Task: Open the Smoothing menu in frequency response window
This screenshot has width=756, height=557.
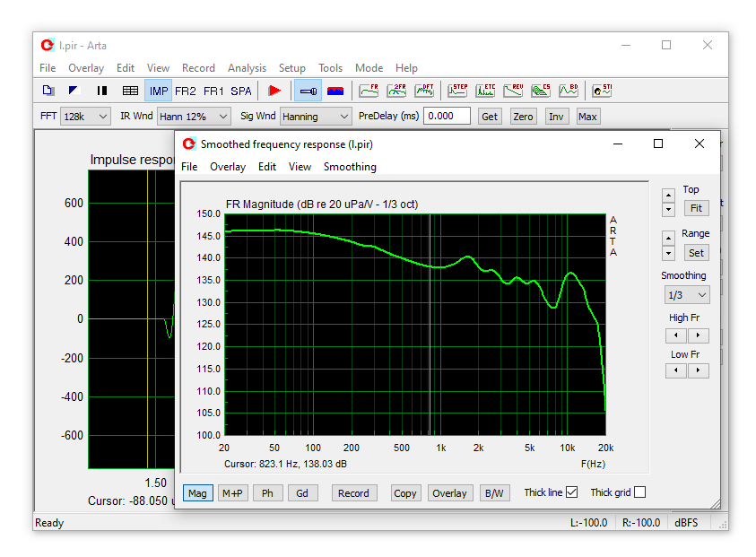Action: (350, 167)
